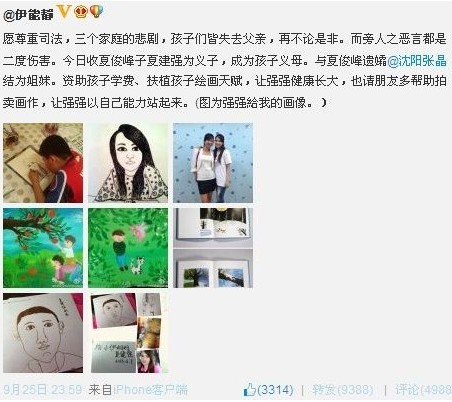This screenshot has height=402, width=452.
Task: Open photo of two women standing
Action: tap(213, 163)
